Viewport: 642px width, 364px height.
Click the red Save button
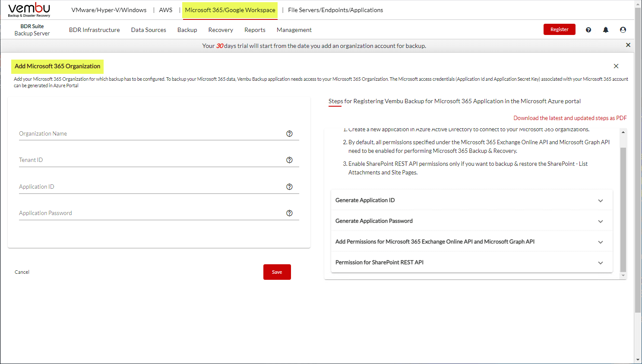pos(277,272)
